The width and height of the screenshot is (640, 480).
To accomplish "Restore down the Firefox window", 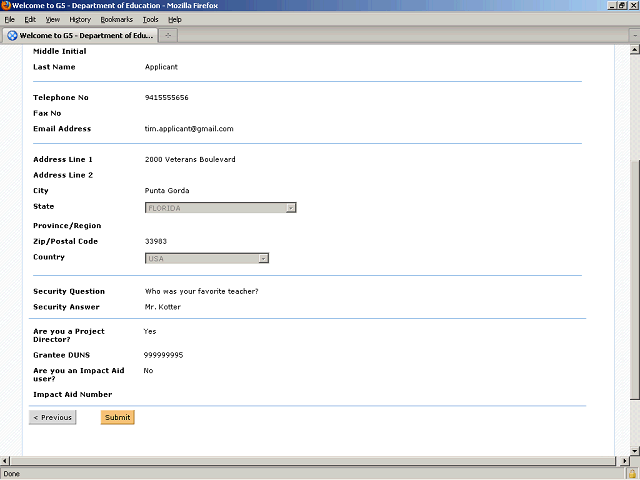I will [x=622, y=5].
